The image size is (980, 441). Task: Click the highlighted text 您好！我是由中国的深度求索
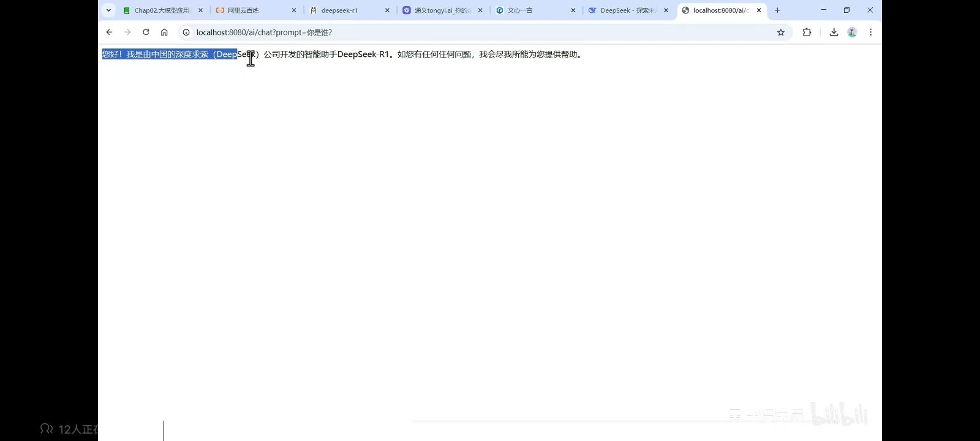pyautogui.click(x=155, y=55)
